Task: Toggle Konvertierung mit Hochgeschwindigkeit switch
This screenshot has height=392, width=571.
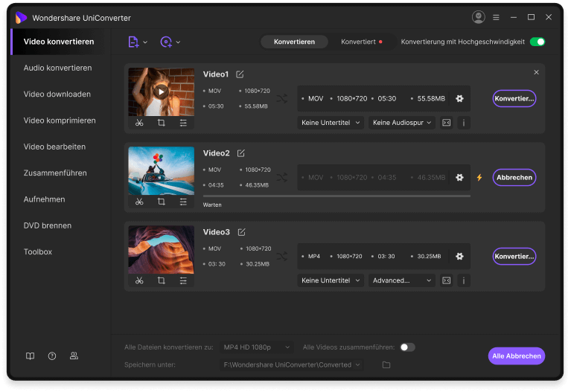Action: 537,42
